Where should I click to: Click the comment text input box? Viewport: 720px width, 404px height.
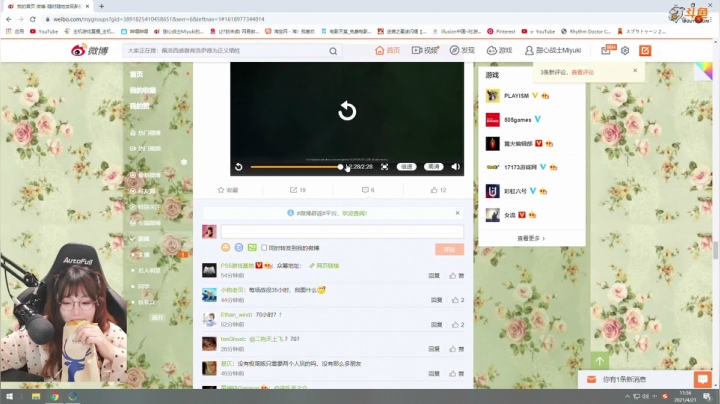pos(342,231)
